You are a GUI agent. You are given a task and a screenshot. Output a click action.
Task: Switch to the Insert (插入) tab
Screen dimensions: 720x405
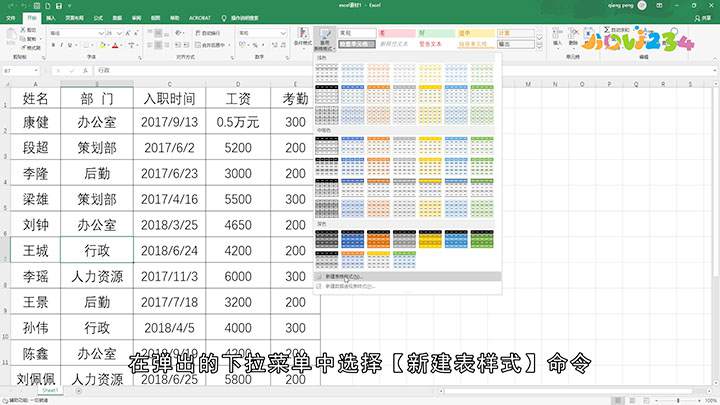[x=51, y=18]
